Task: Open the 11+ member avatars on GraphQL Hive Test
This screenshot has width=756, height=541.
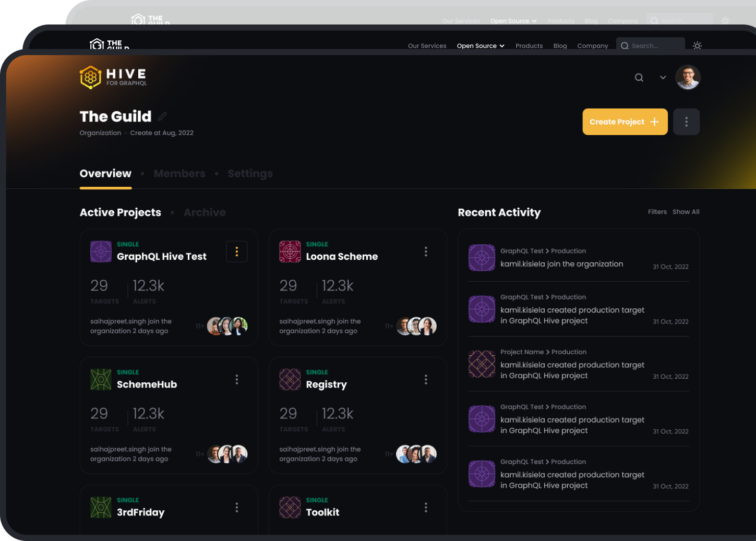Action: tap(227, 326)
